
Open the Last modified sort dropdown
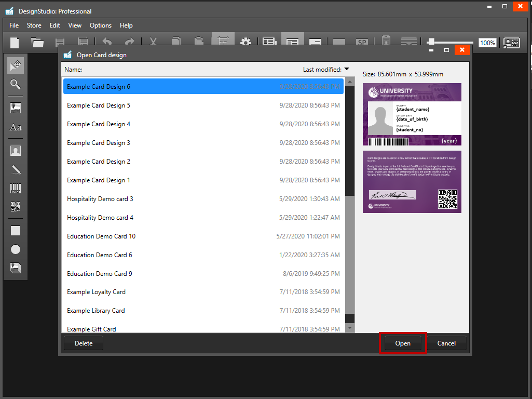[x=326, y=69]
